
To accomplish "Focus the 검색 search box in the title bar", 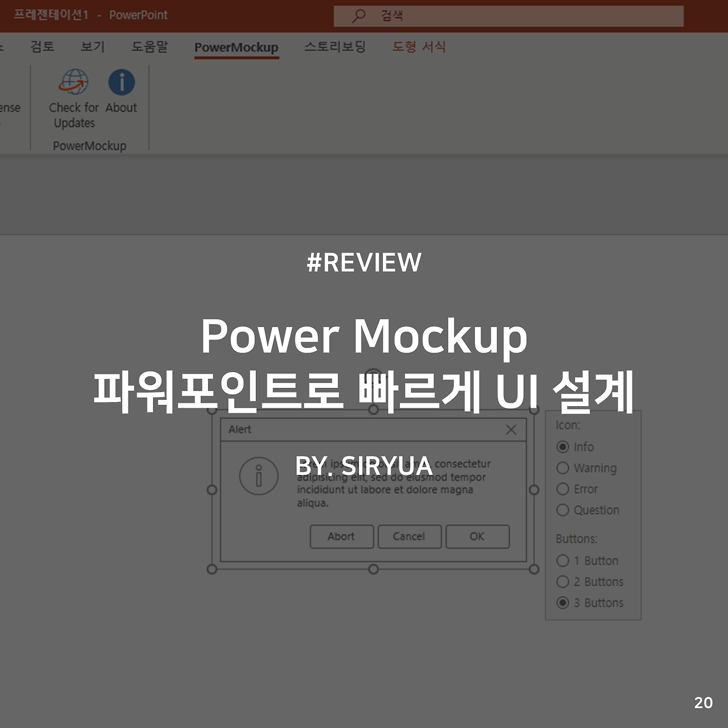I will click(508, 16).
